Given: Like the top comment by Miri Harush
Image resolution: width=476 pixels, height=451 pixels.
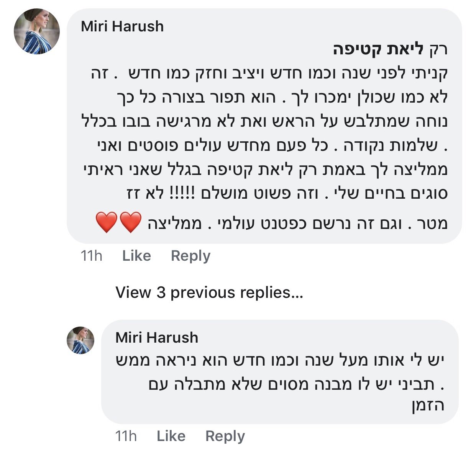Looking at the screenshot, I should point(136,256).
